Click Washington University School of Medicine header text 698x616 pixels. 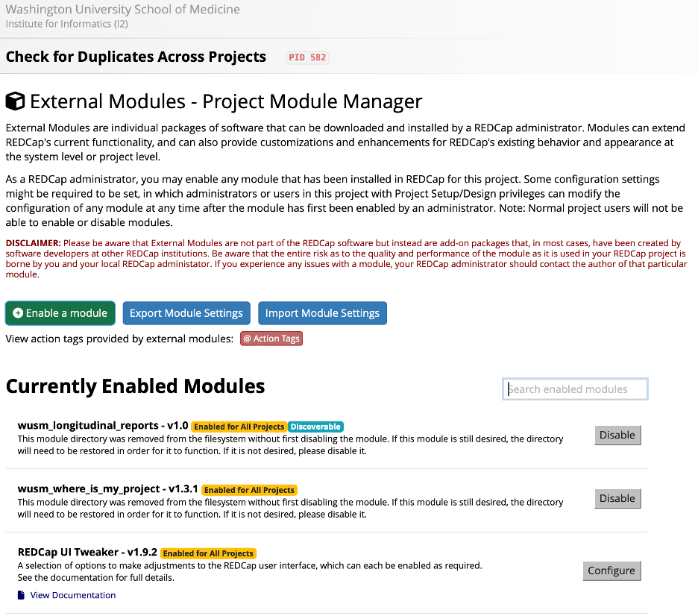click(123, 9)
